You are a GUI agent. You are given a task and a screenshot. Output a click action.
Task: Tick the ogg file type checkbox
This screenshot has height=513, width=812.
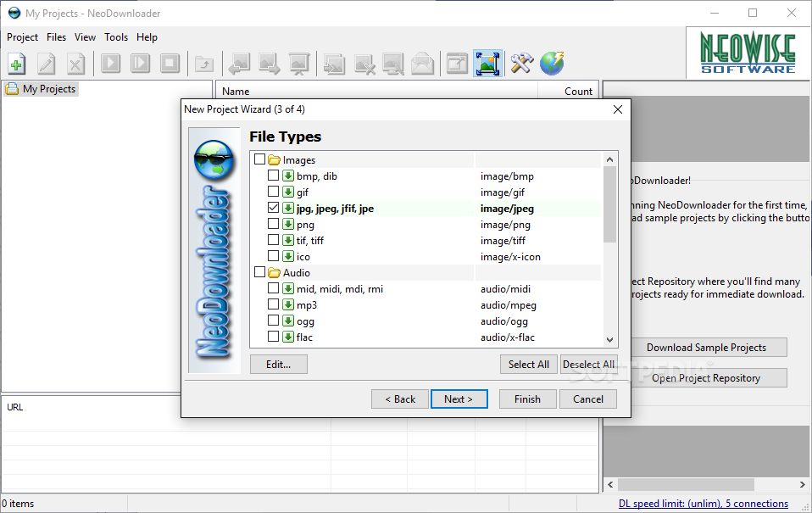click(274, 320)
